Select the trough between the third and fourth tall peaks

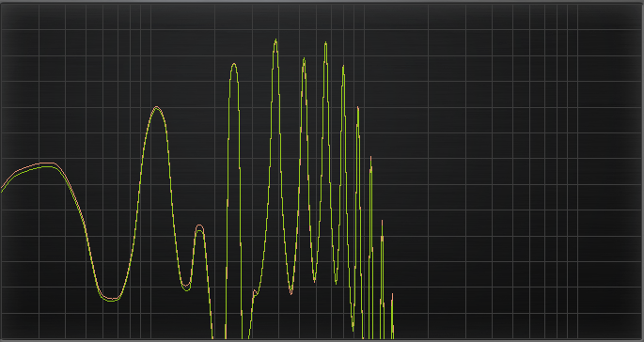(315, 279)
